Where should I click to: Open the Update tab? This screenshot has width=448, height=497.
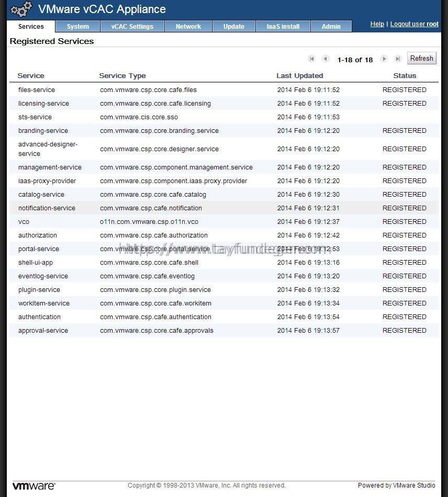tap(234, 27)
